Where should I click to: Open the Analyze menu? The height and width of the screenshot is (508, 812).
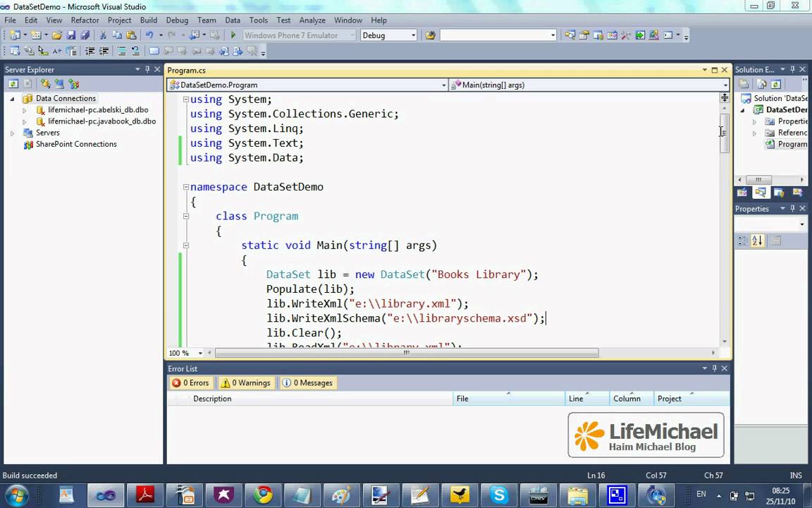312,20
